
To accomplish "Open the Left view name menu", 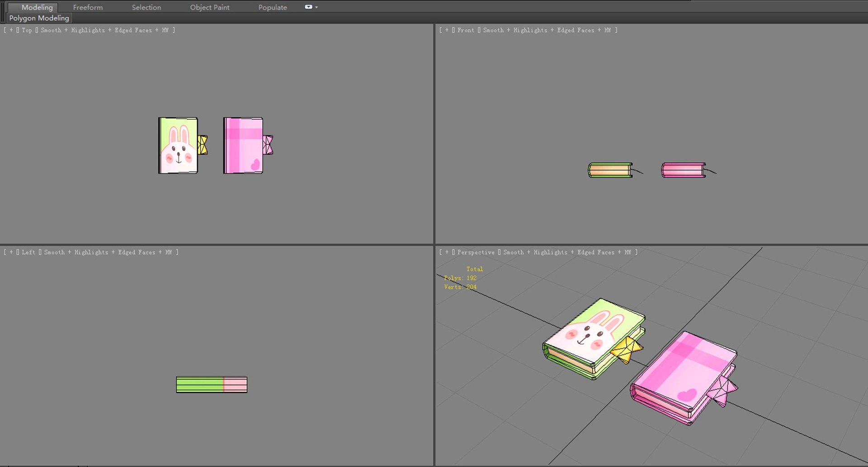I will [x=28, y=252].
